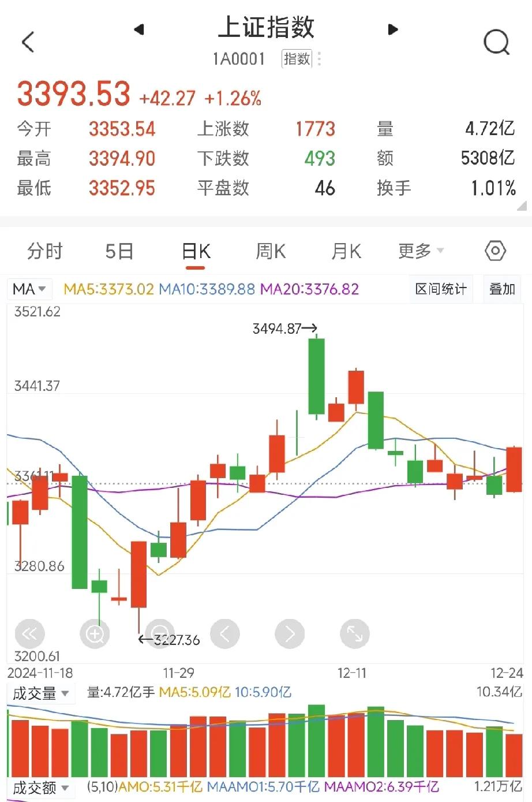This screenshot has height=802, width=532.
Task: Tap the MA10:3389.88 legend
Action: [x=207, y=289]
